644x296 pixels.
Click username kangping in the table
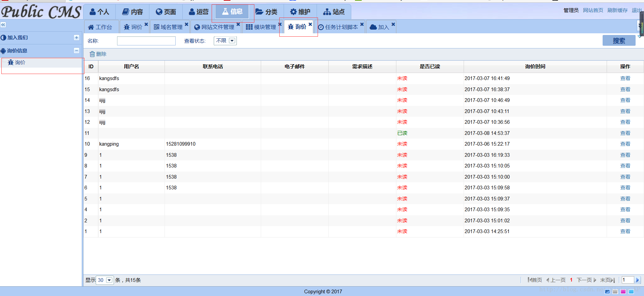coord(109,144)
